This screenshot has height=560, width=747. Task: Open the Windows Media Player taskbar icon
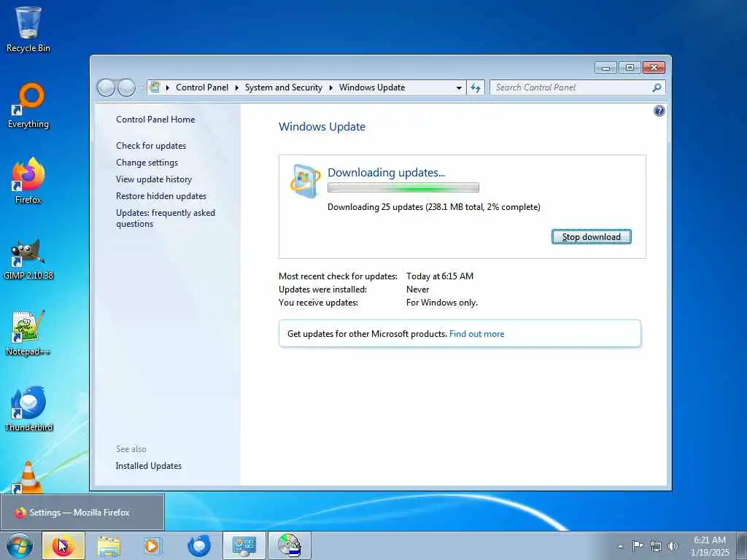pyautogui.click(x=153, y=545)
